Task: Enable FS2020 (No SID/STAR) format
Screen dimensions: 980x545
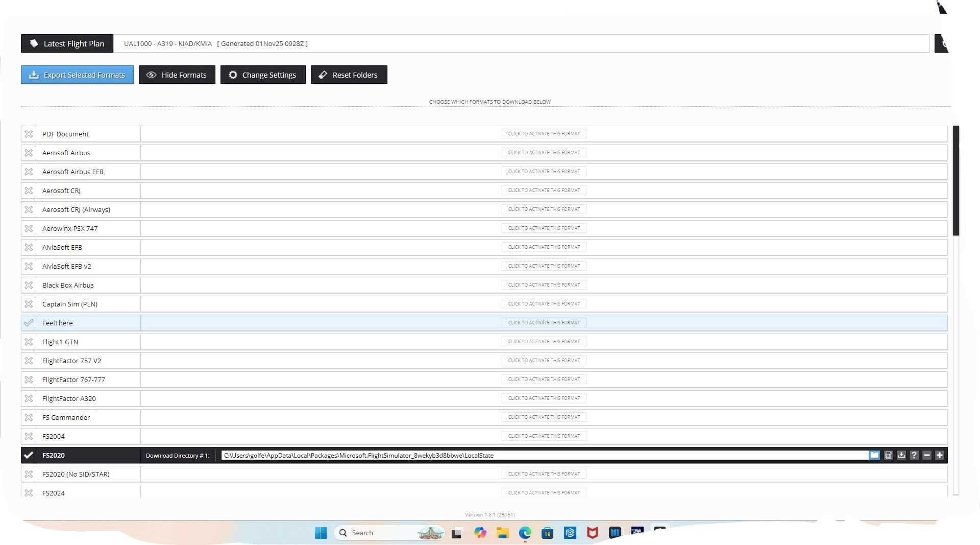Action: (x=29, y=474)
